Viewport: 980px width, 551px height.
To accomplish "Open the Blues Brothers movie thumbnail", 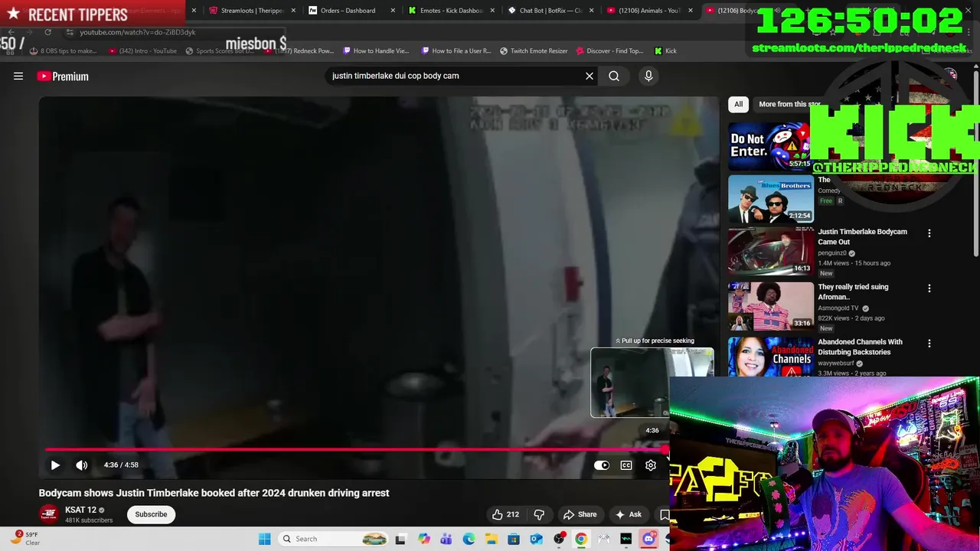I will [x=770, y=199].
